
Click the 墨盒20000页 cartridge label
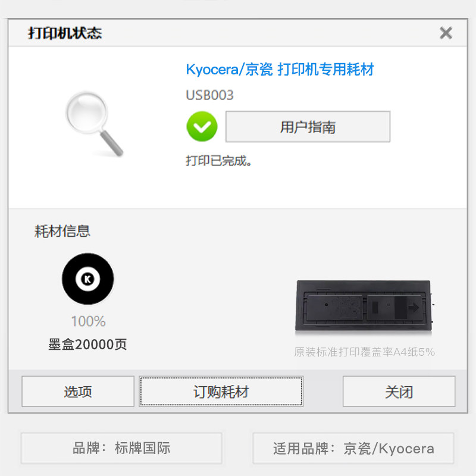click(x=87, y=345)
